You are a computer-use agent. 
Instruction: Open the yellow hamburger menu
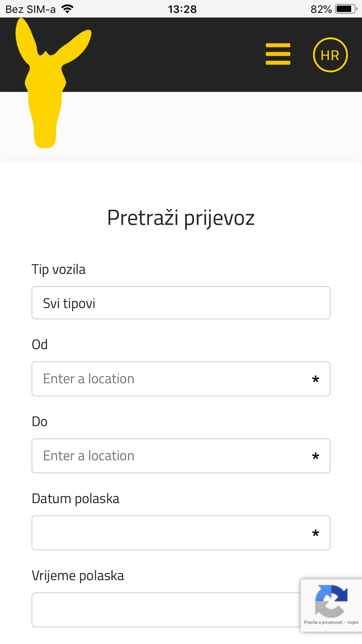coord(278,54)
